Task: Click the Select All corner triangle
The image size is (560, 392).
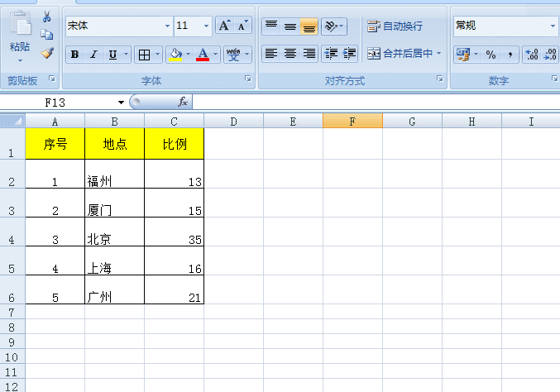Action: pos(13,121)
